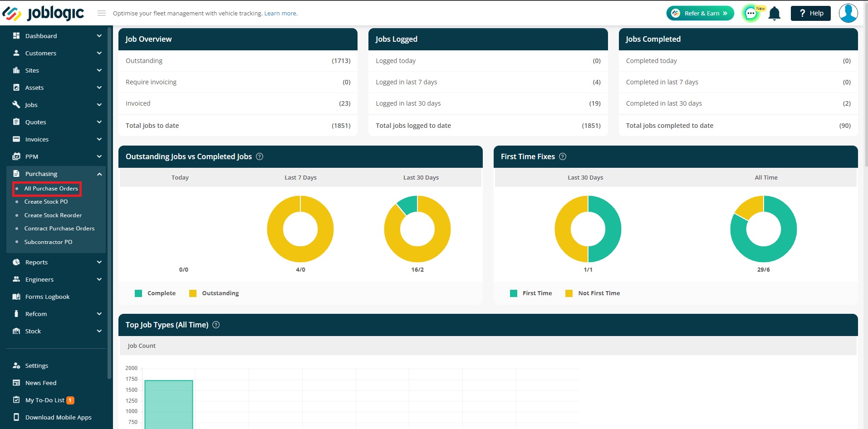
Task: Click All Time first time fixes donut
Action: 764,229
